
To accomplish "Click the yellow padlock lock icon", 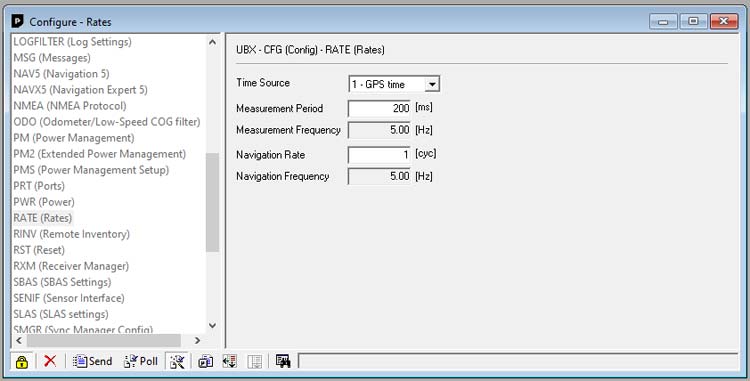I will 22,361.
